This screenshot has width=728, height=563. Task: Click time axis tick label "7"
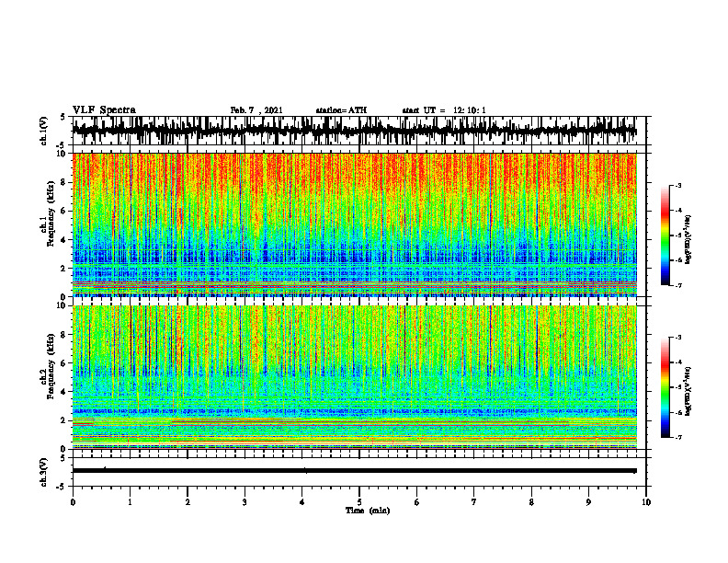[474, 502]
